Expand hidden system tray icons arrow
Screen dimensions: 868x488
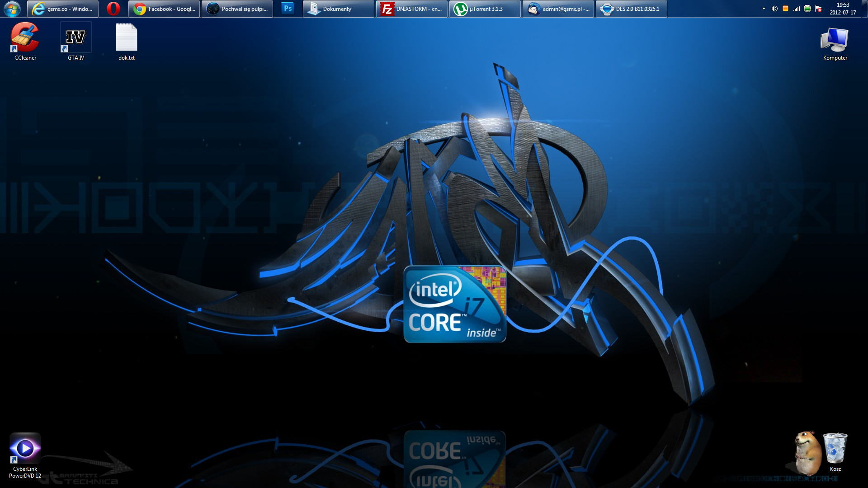click(x=764, y=9)
